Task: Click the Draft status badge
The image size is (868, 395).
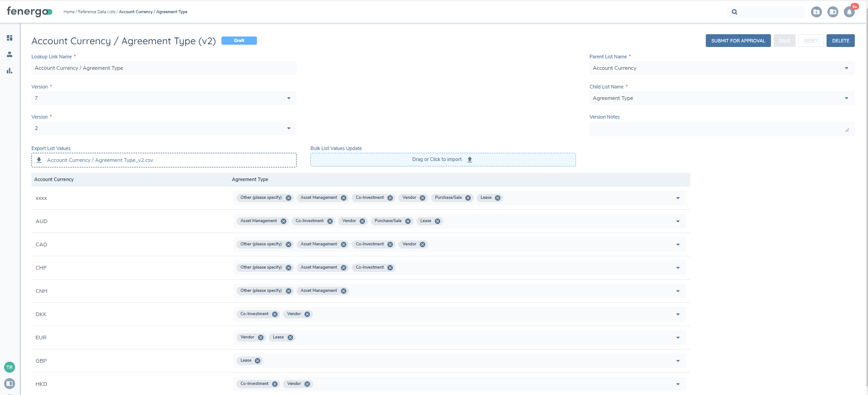Action: (239, 41)
